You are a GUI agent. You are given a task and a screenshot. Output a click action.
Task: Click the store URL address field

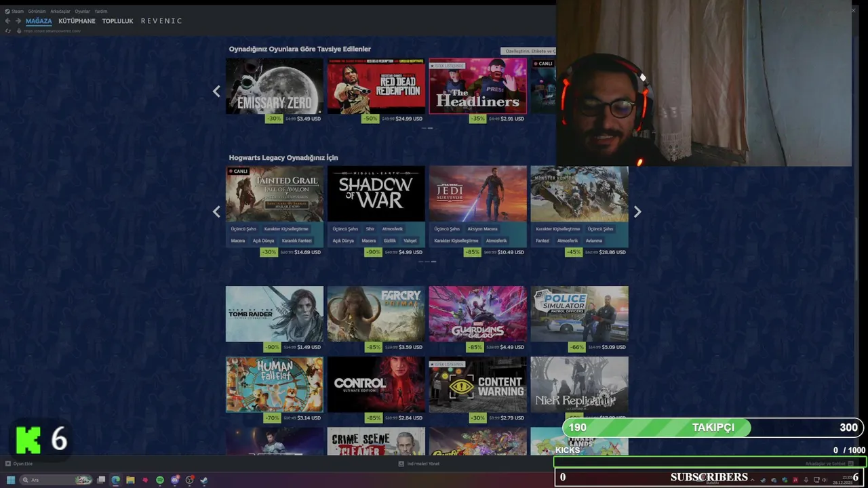[x=52, y=31]
